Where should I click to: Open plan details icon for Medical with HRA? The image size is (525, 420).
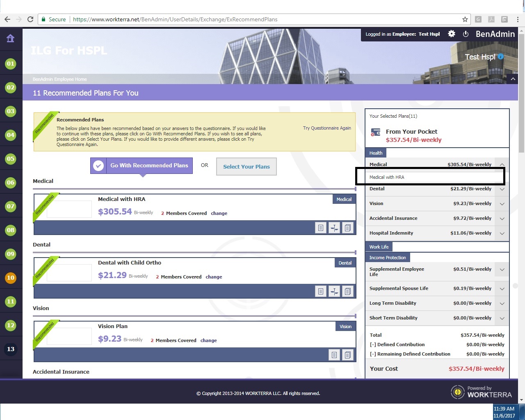coord(321,228)
